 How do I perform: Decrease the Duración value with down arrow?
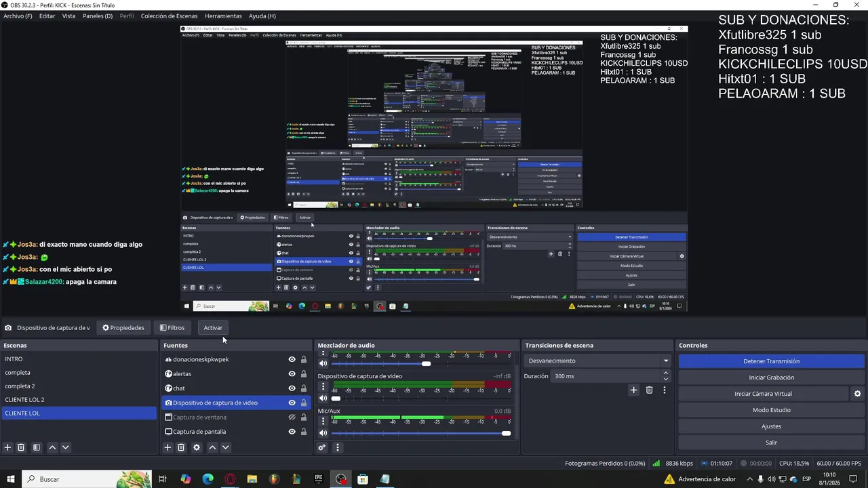(666, 379)
